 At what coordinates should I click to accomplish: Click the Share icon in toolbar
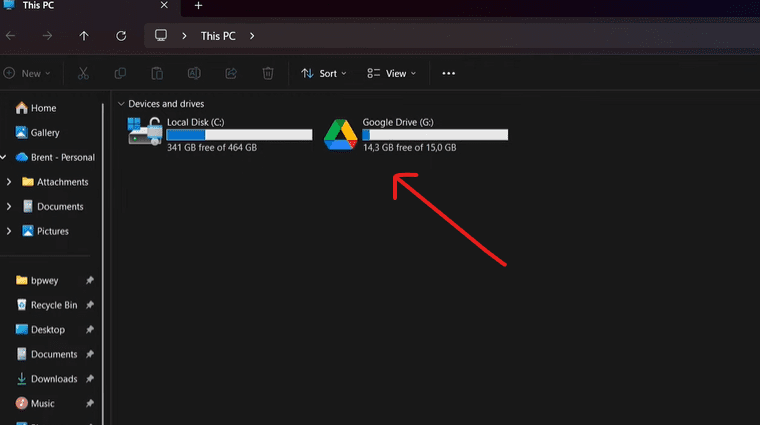(x=231, y=73)
